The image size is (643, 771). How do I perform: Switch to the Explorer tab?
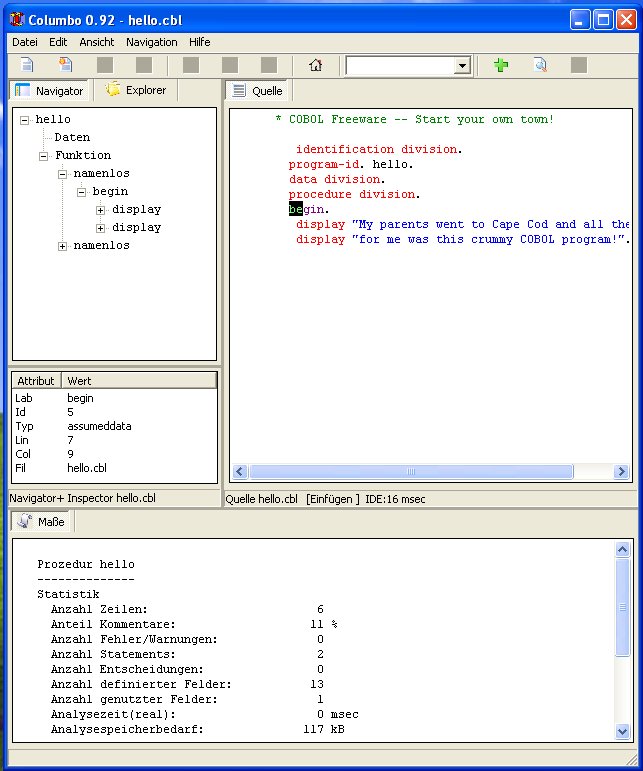pyautogui.click(x=136, y=90)
